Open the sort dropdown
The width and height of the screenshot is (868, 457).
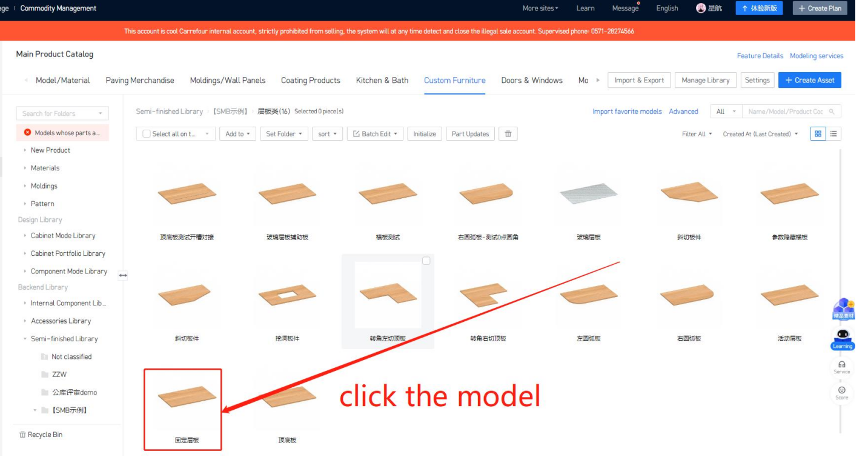328,134
